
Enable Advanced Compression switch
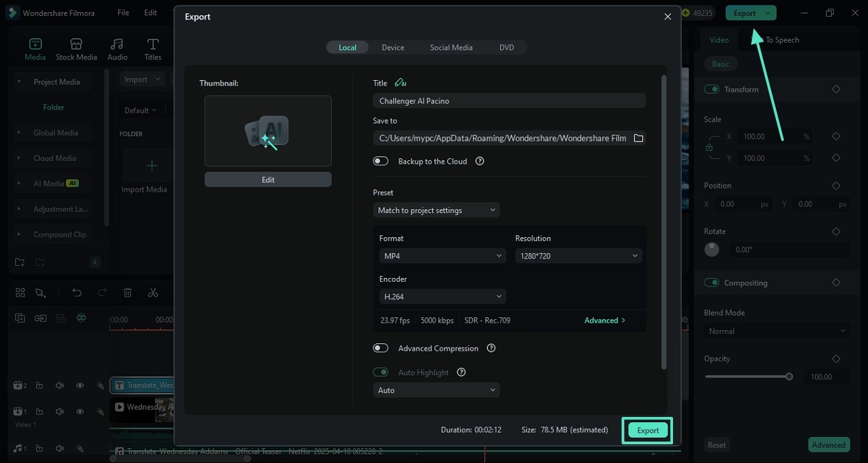click(381, 348)
